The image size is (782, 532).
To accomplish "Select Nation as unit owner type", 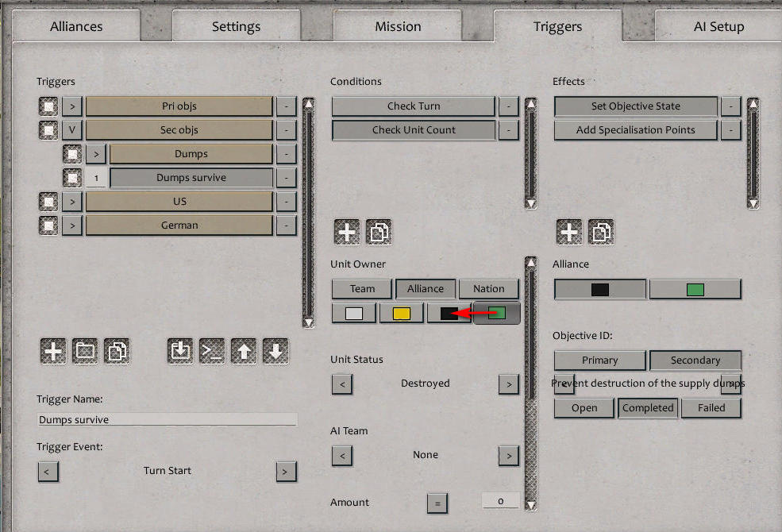I will pyautogui.click(x=489, y=289).
